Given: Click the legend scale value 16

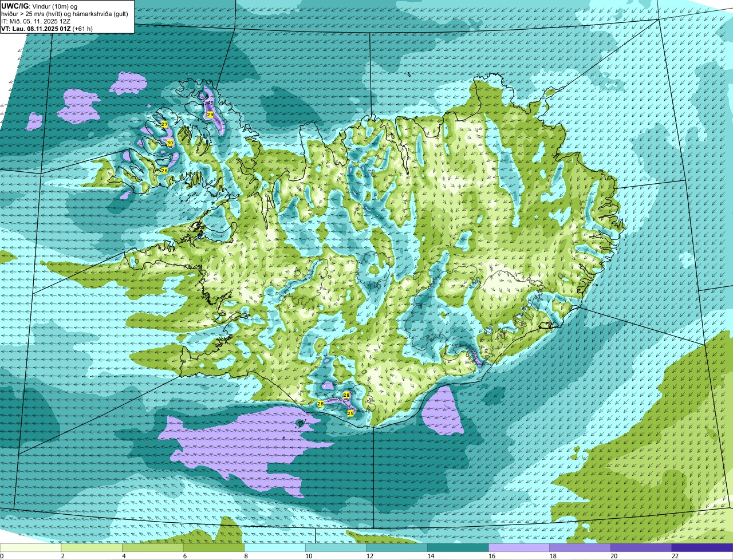Looking at the screenshot, I should tap(491, 556).
